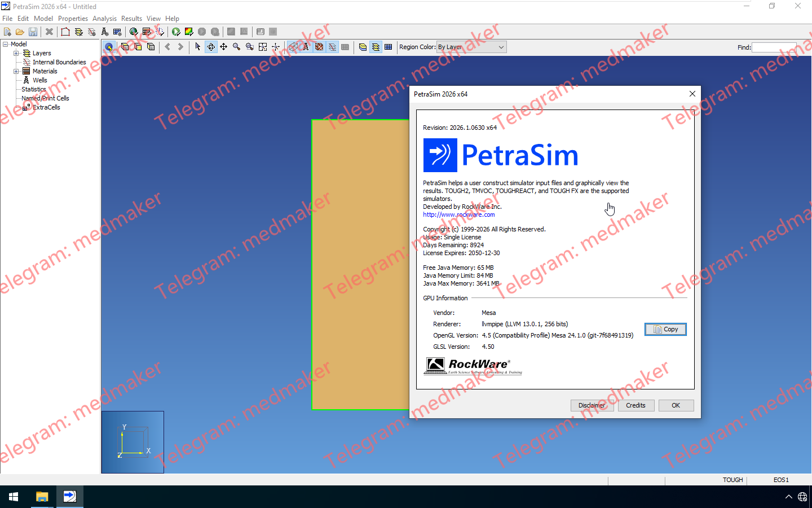Select the arrow pointer selection tool
Viewport: 812px width, 508px height.
coord(197,47)
